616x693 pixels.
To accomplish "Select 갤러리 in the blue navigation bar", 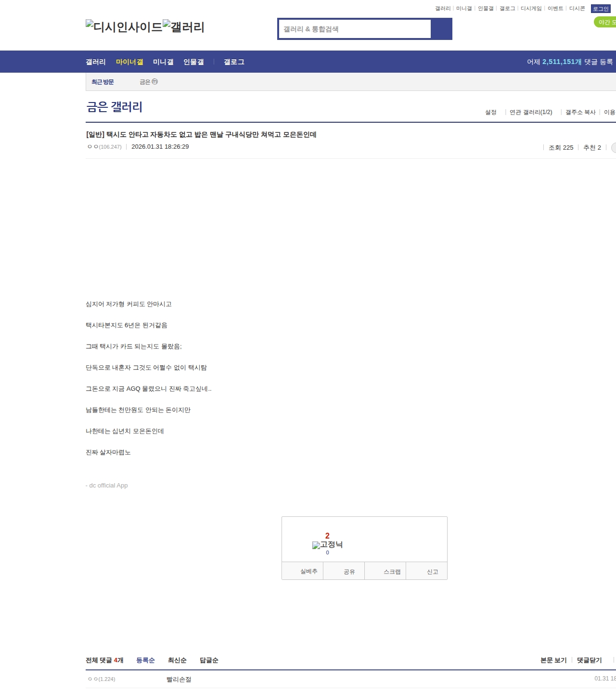I will [x=96, y=62].
